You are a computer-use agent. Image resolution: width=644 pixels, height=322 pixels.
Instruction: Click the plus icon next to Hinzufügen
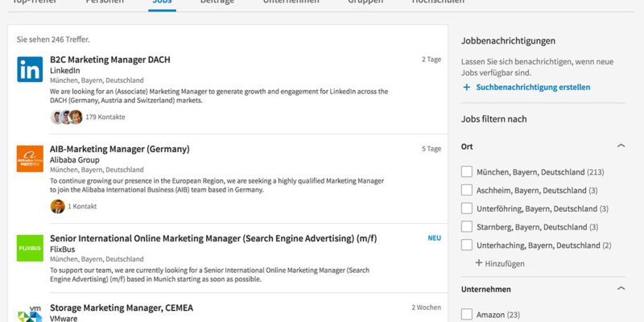[478, 263]
